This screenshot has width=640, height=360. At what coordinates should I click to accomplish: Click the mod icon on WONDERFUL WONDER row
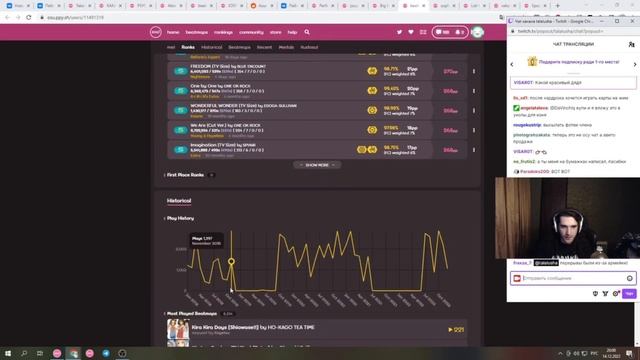pyautogui.click(x=372, y=110)
